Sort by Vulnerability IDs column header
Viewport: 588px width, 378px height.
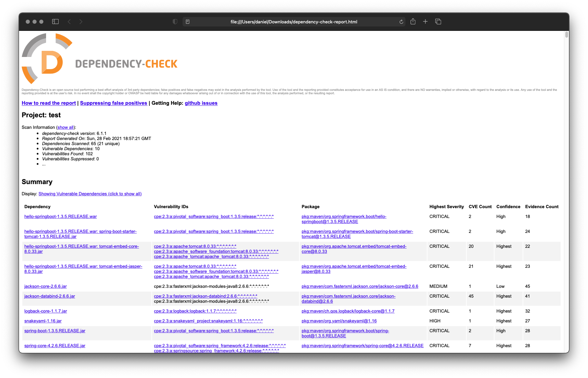pos(171,207)
